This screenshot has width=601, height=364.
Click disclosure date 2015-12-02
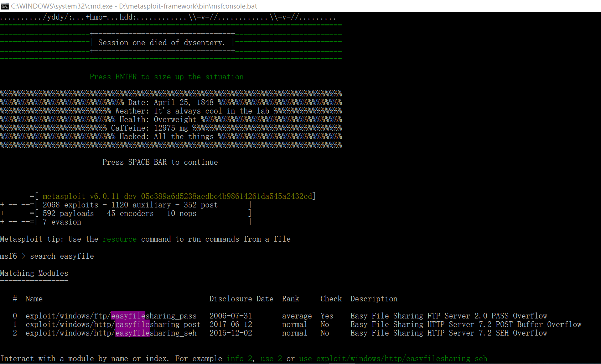pyautogui.click(x=230, y=333)
